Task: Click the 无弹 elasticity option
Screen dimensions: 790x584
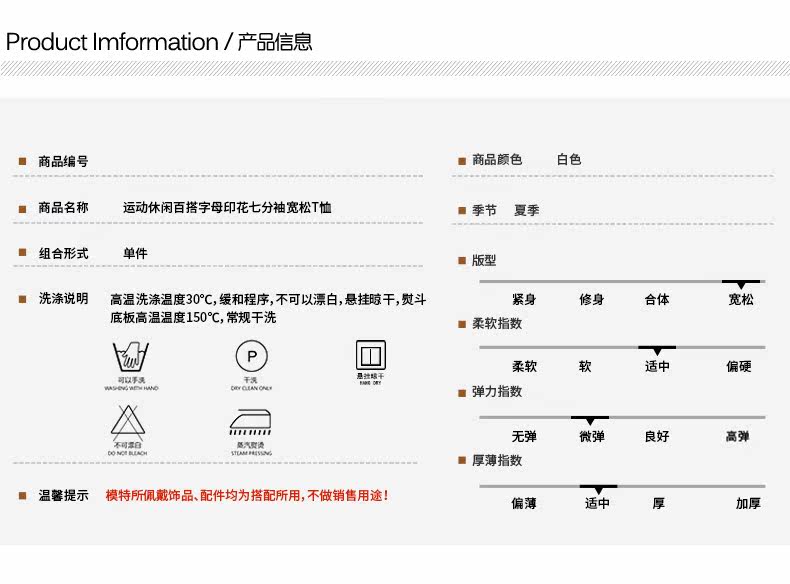Action: (524, 436)
